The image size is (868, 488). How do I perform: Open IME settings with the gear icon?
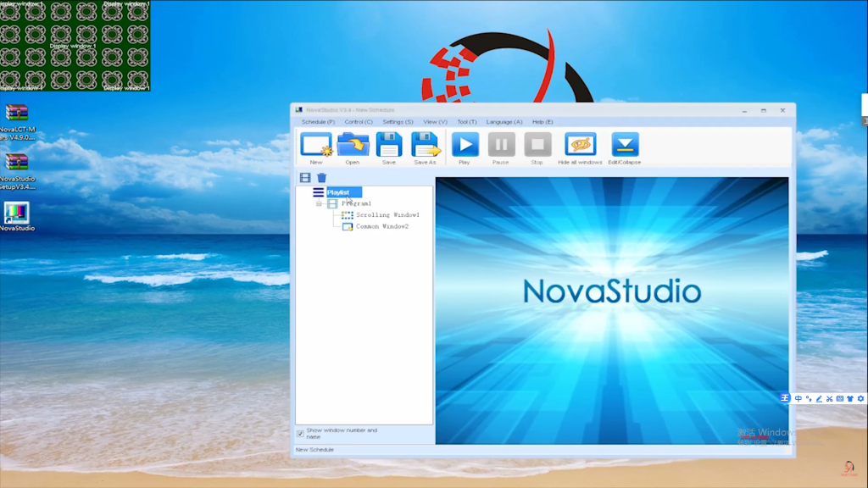click(861, 398)
